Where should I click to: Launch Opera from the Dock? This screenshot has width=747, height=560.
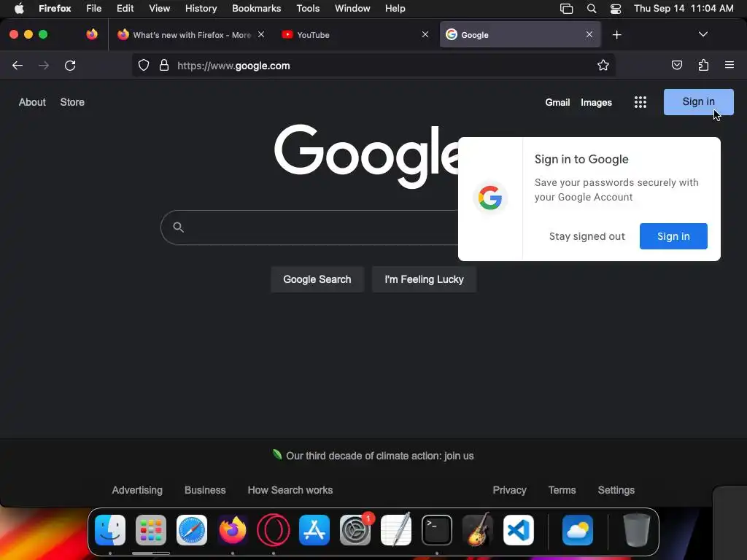(x=274, y=530)
